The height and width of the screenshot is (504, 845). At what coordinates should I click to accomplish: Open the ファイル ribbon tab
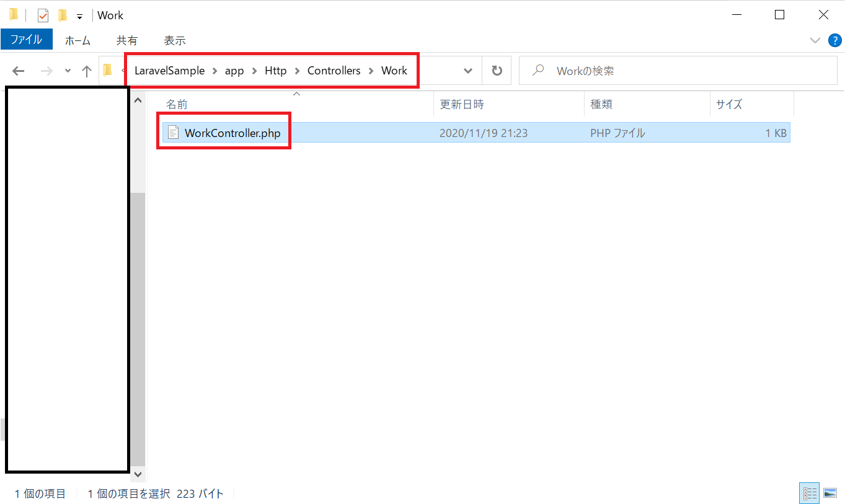pyautogui.click(x=26, y=40)
